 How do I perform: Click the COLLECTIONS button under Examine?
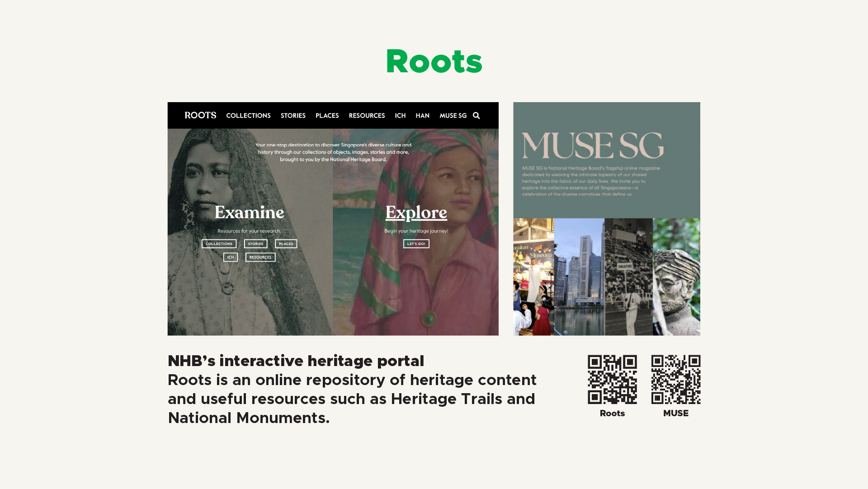tap(219, 244)
